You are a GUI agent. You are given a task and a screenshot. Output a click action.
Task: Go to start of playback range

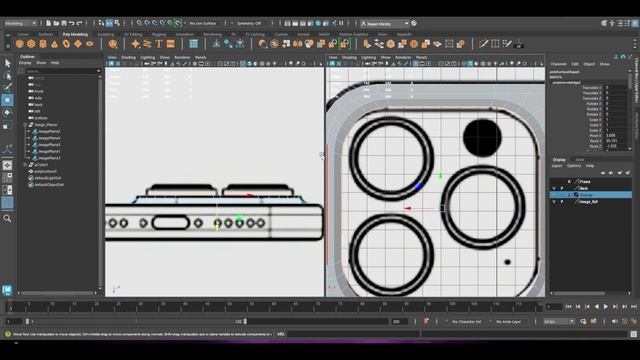[569, 307]
